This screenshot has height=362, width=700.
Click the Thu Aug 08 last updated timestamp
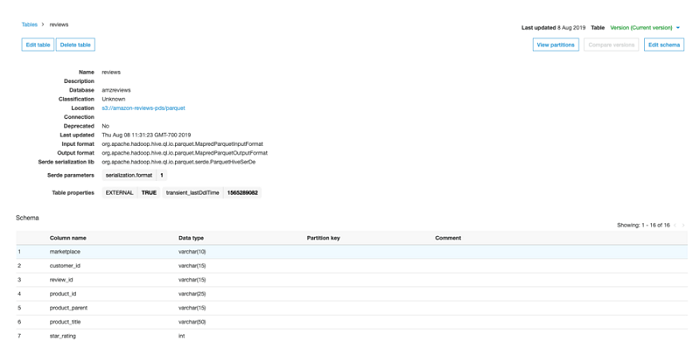(x=146, y=135)
